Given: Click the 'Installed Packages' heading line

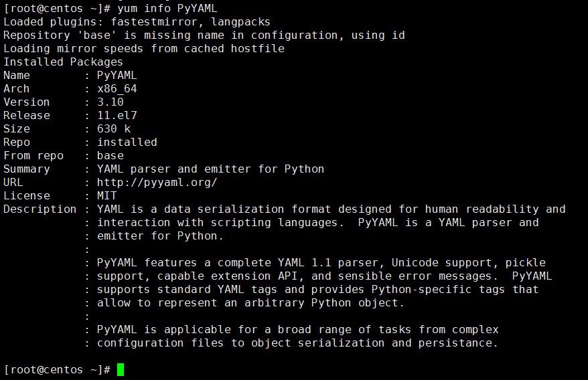Looking at the screenshot, I should (63, 62).
